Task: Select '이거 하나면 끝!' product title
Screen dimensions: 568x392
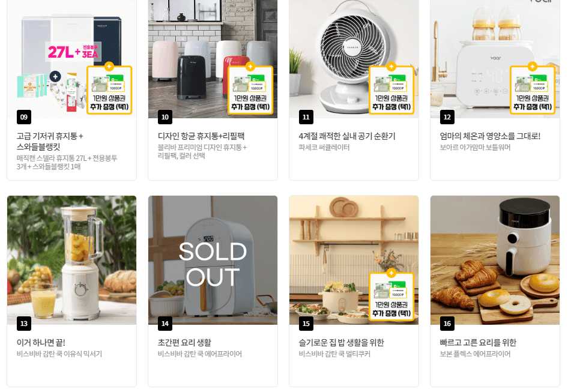Action: tap(41, 343)
